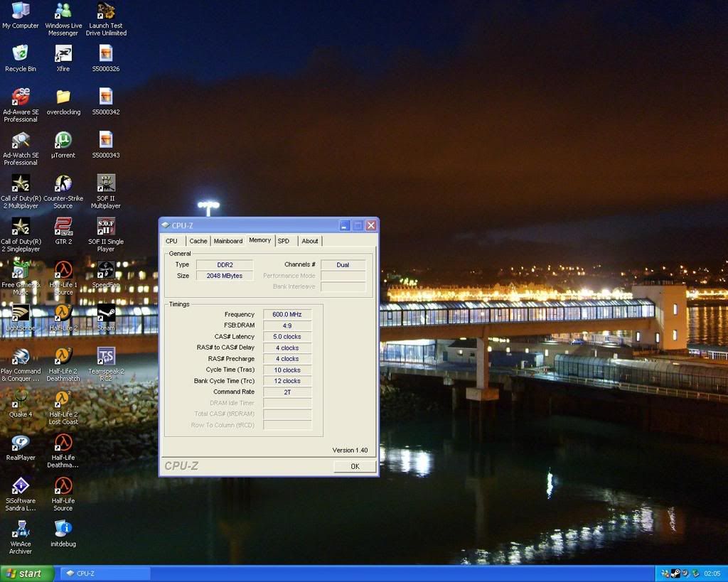Click the Command Rate value 2T
The image size is (728, 582).
coord(287,392)
